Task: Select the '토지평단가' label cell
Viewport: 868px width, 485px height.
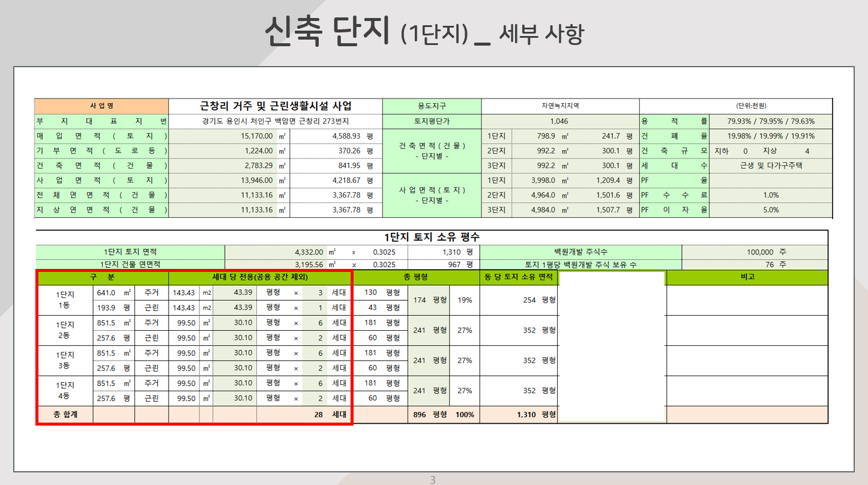Action: point(432,121)
